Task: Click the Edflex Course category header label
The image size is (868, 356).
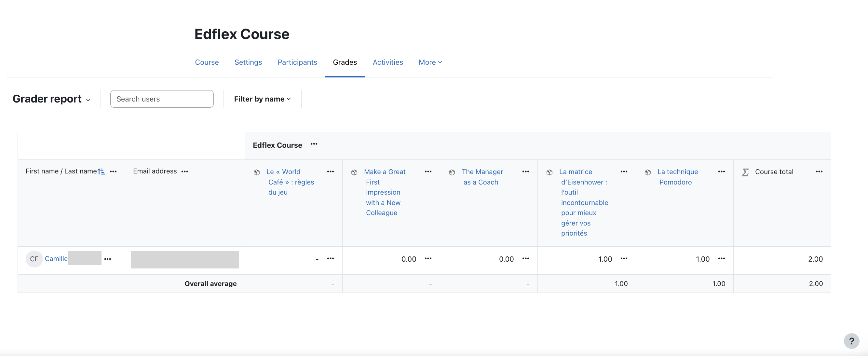Action: [x=277, y=145]
